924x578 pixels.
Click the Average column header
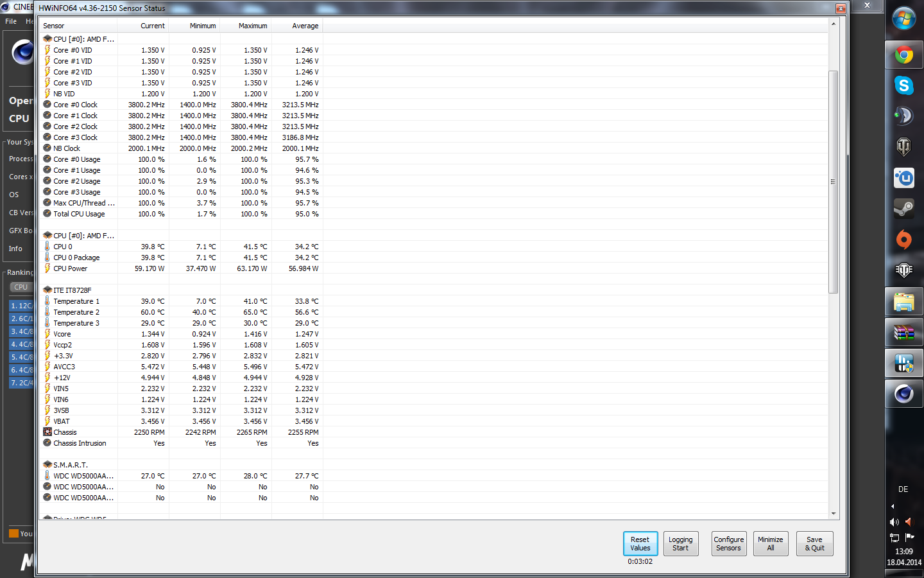pyautogui.click(x=297, y=26)
